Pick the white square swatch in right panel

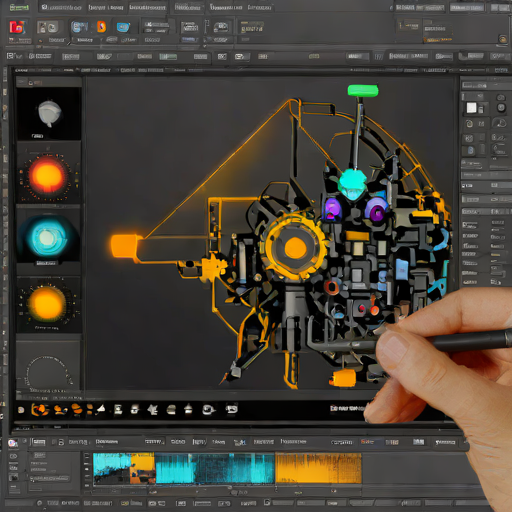471,108
